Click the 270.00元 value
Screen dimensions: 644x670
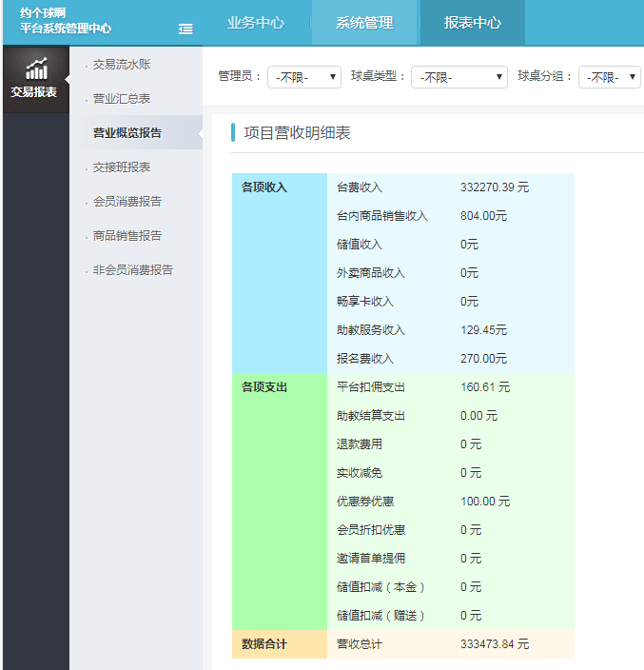pos(483,359)
